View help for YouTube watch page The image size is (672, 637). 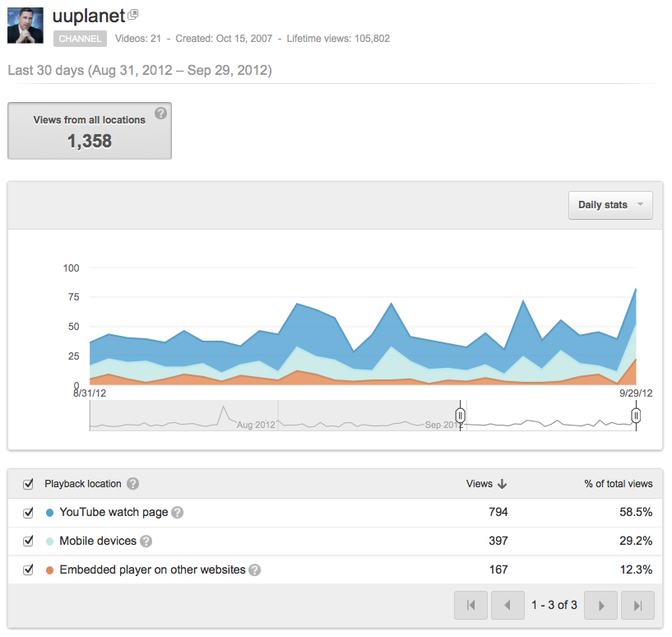point(178,512)
